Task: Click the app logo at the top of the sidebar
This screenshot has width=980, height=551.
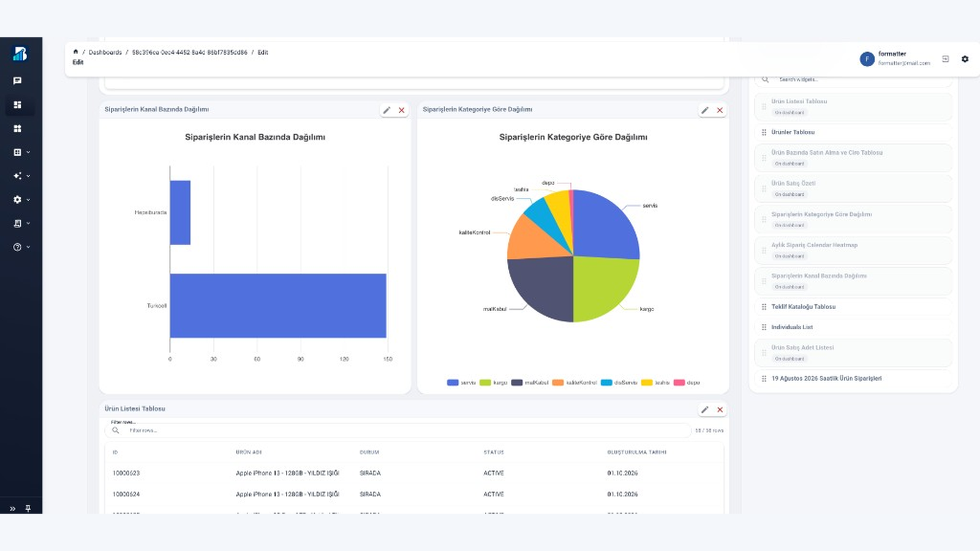Action: 20,54
